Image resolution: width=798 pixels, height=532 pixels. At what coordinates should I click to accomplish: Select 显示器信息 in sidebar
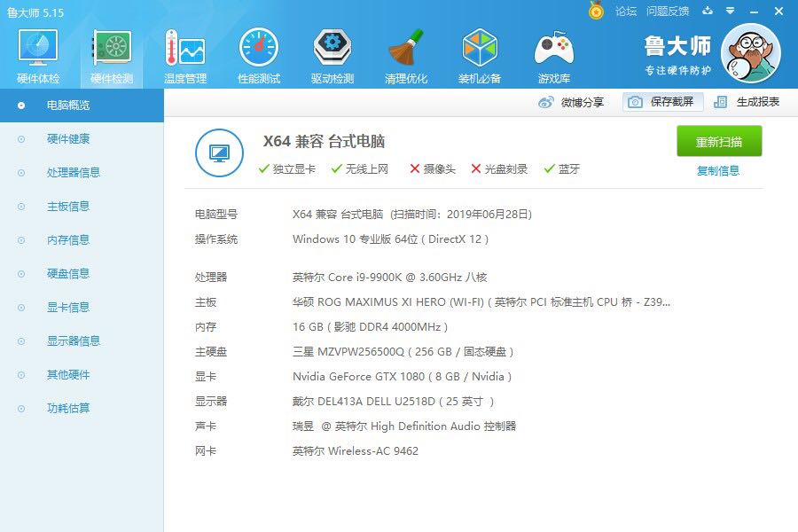click(82, 341)
